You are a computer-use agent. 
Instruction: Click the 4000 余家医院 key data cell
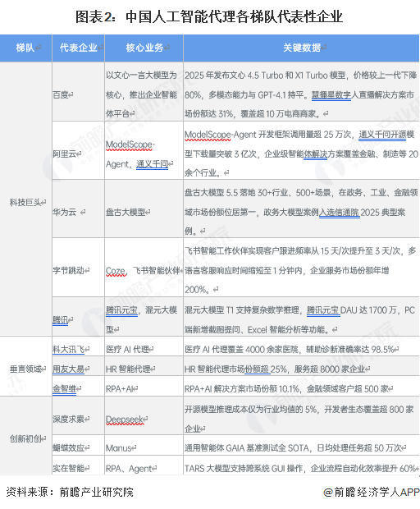tap(301, 346)
